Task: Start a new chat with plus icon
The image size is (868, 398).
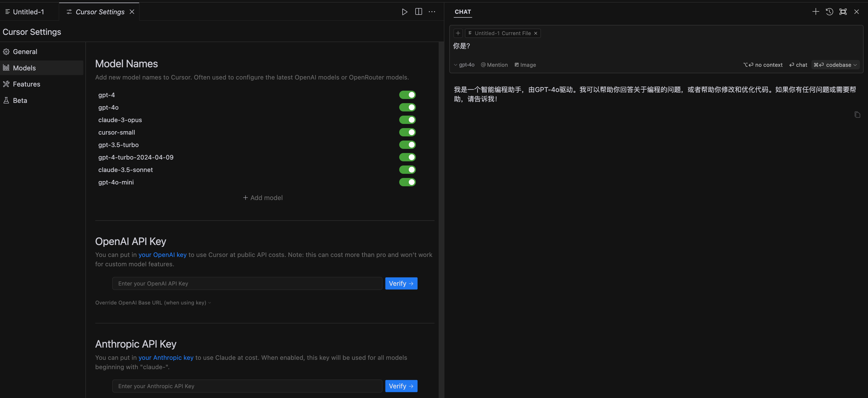Action: coord(815,12)
